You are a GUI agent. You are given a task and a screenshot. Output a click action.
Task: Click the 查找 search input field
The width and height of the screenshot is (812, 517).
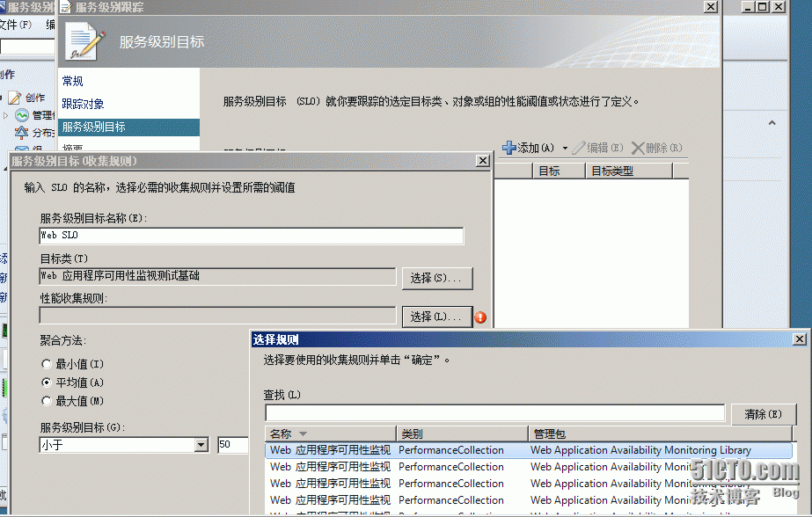point(494,413)
